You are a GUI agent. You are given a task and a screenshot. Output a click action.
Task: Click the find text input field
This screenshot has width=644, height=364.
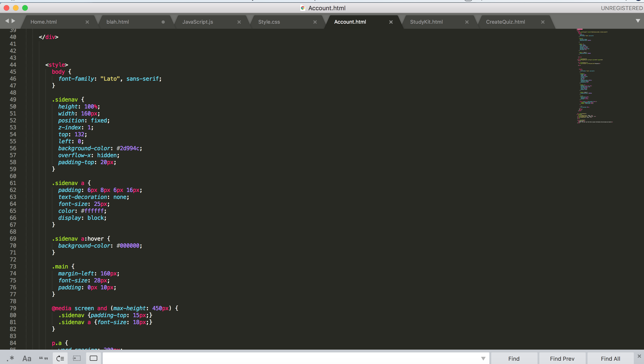pyautogui.click(x=290, y=358)
